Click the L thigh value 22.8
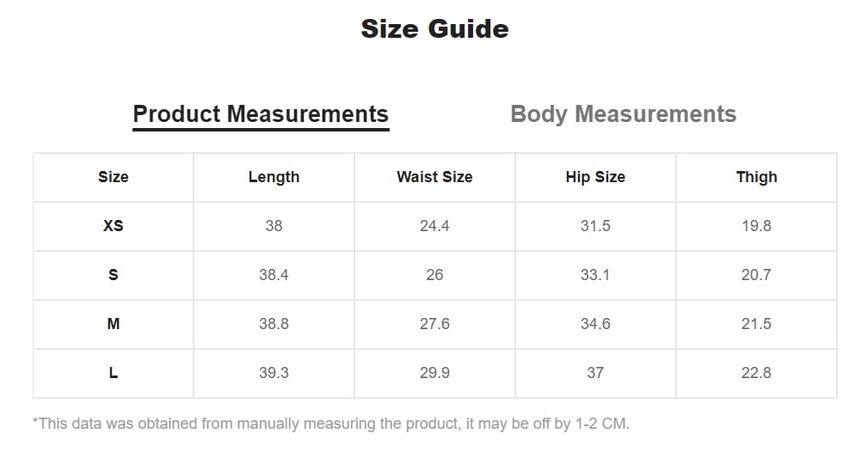 coord(756,373)
